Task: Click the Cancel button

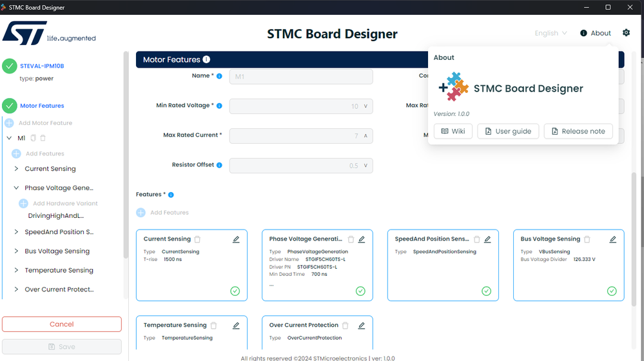Action: click(62, 324)
